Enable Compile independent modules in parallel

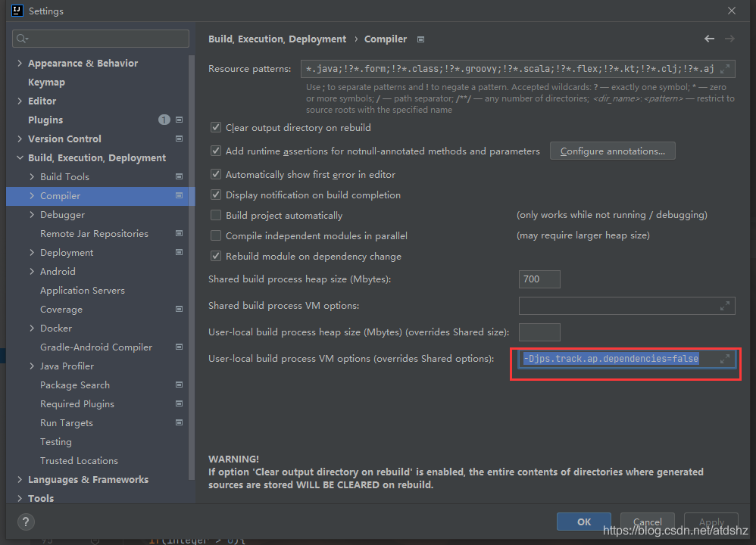pos(216,235)
